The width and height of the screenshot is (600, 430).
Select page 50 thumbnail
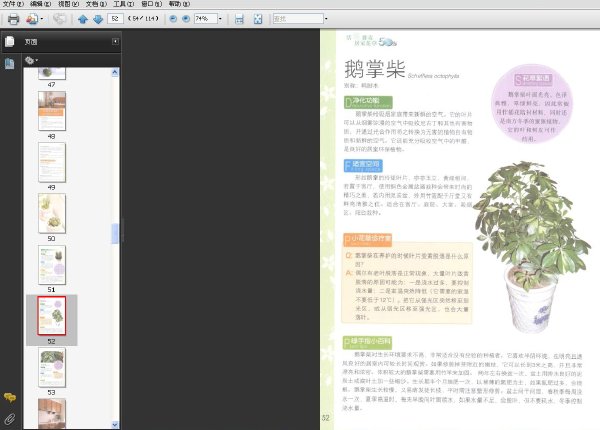(52, 213)
